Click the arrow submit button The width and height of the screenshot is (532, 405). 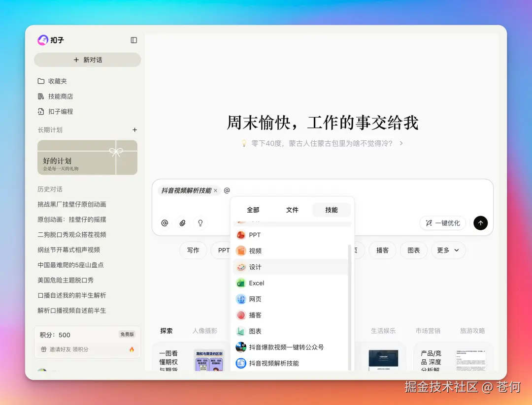click(480, 223)
